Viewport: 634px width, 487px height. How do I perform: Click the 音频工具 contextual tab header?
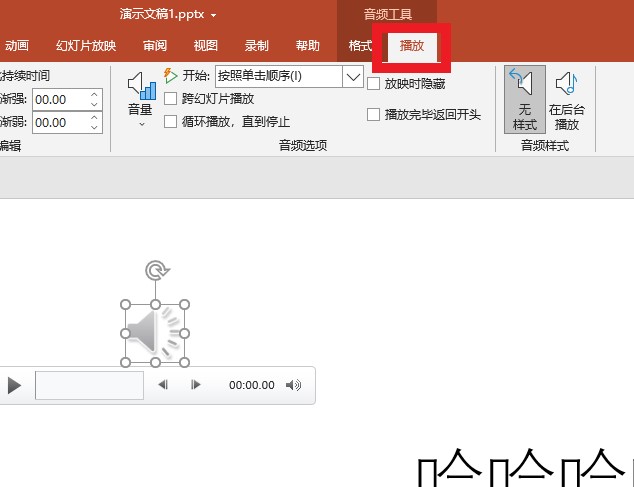coord(387,15)
